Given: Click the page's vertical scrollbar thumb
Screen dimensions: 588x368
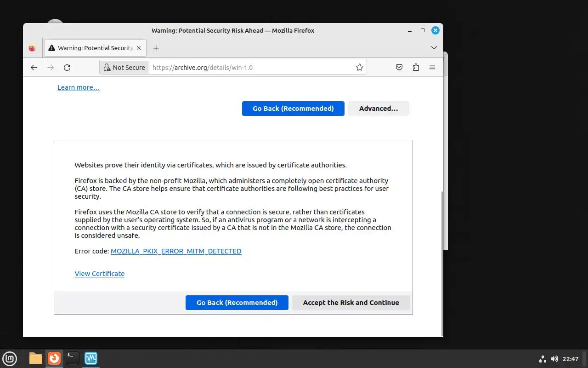Looking at the screenshot, I should coord(442,263).
